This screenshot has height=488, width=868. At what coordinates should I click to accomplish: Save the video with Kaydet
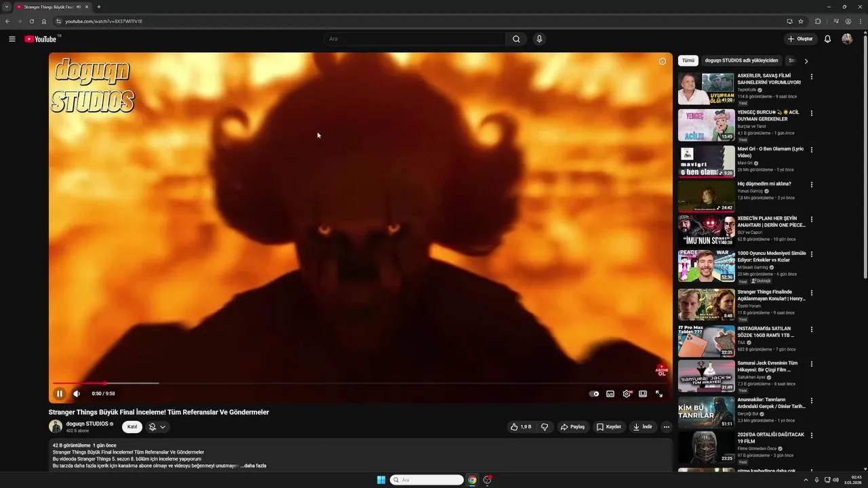point(609,427)
